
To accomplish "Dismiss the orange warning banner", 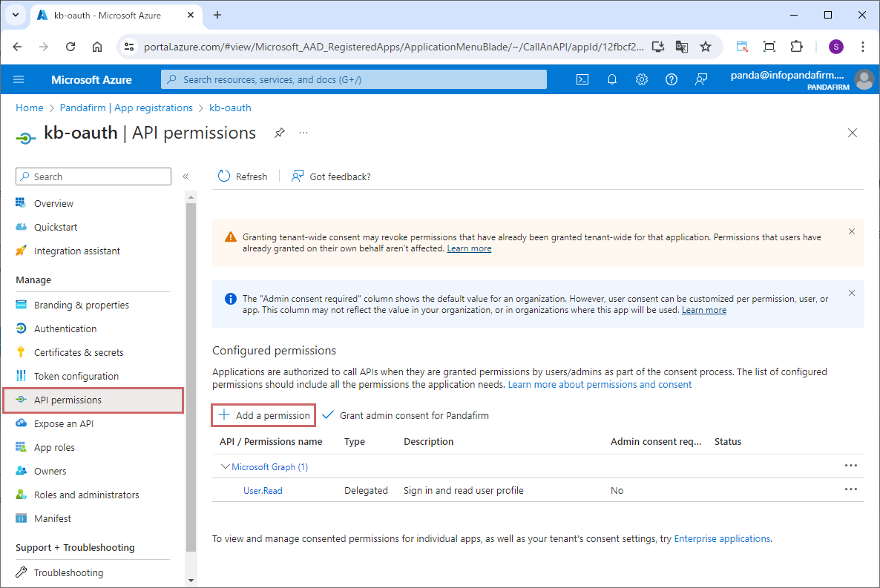I will tap(852, 231).
